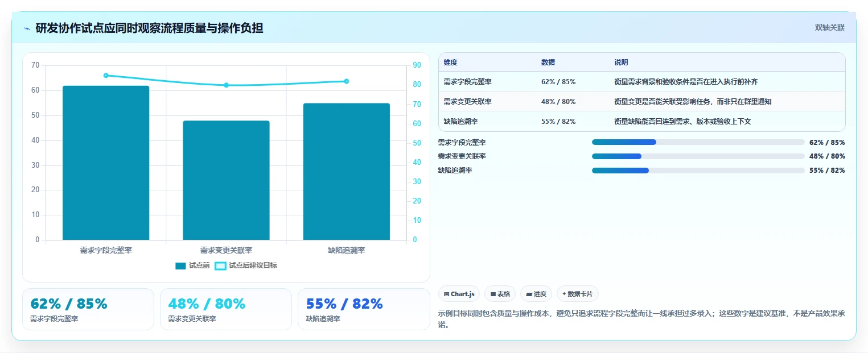The width and height of the screenshot is (868, 353).
Task: Click description 衡量需求背景和验收条件是否在进入执行前补齐
Action: [686, 82]
